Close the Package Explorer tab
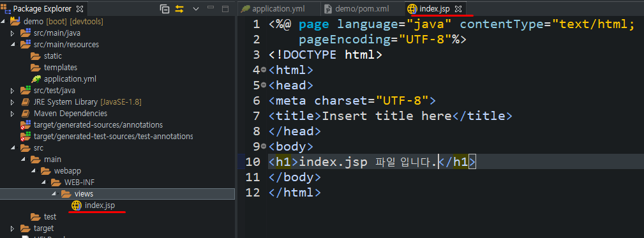 [x=80, y=9]
